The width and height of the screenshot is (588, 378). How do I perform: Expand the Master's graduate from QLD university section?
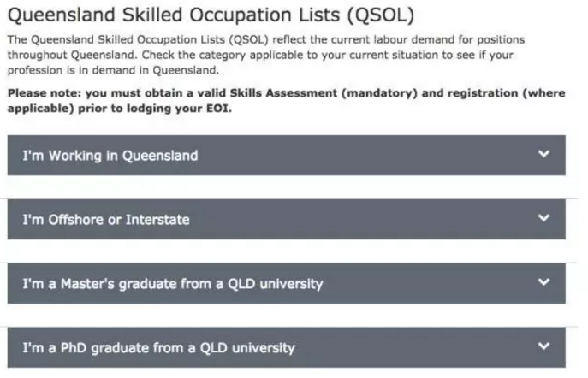pos(287,283)
